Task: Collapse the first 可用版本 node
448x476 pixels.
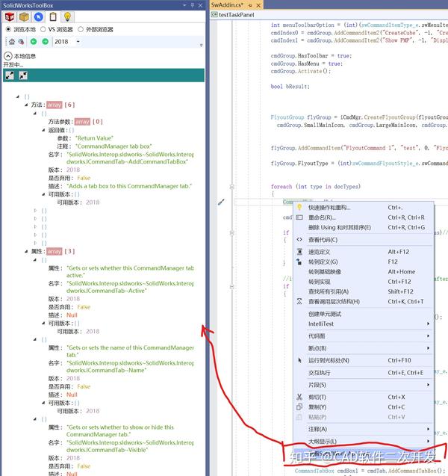Action: point(43,194)
